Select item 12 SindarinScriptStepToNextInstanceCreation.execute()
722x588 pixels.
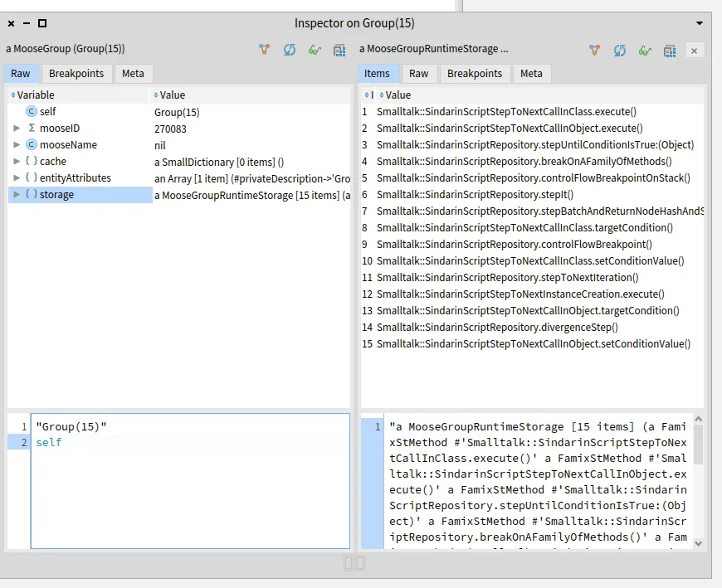(532, 294)
